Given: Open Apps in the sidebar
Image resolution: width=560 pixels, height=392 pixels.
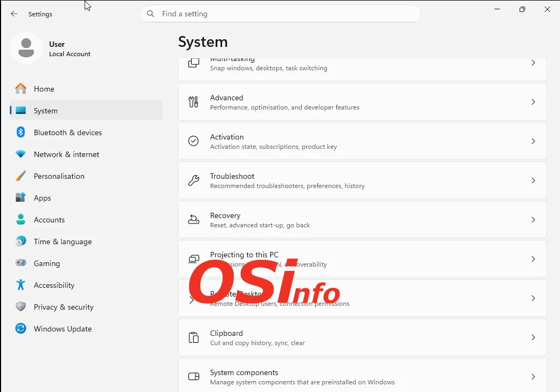Looking at the screenshot, I should click(42, 198).
